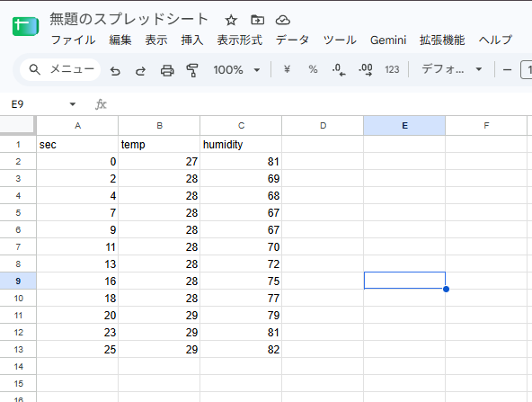The width and height of the screenshot is (532, 402).
Task: Select the humidity cell with value 72
Action: pyautogui.click(x=241, y=264)
